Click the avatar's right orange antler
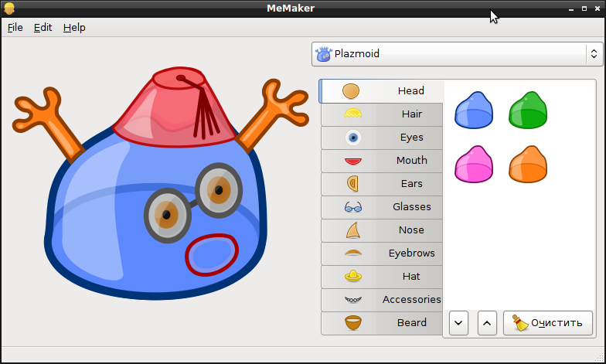Screen dimensions: 606x364 (x=274, y=114)
